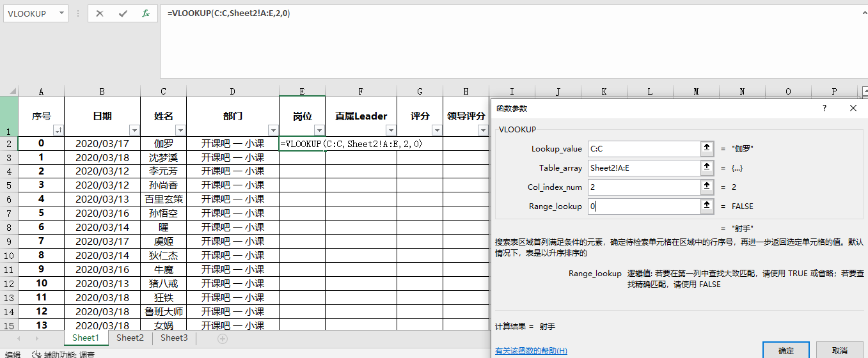Collapse dialog via Lookup_value range picker

pos(707,148)
